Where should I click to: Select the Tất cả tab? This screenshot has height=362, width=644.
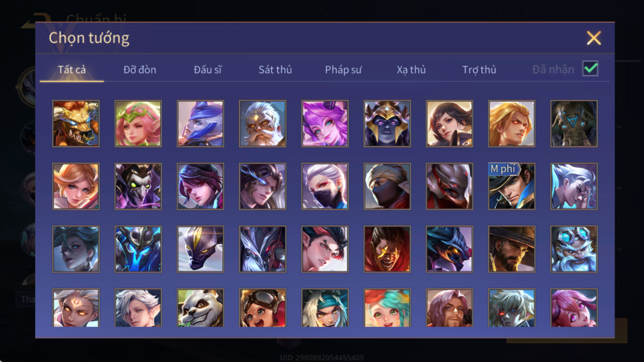(72, 70)
